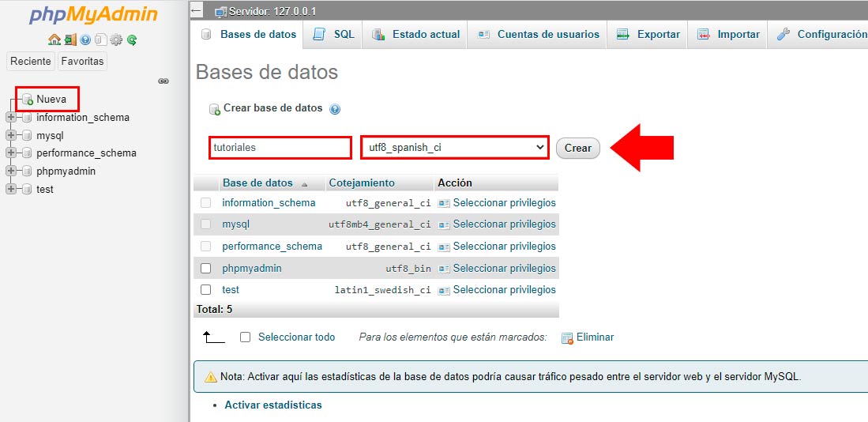Go to Cuentas de usuarios tab

coord(538,34)
